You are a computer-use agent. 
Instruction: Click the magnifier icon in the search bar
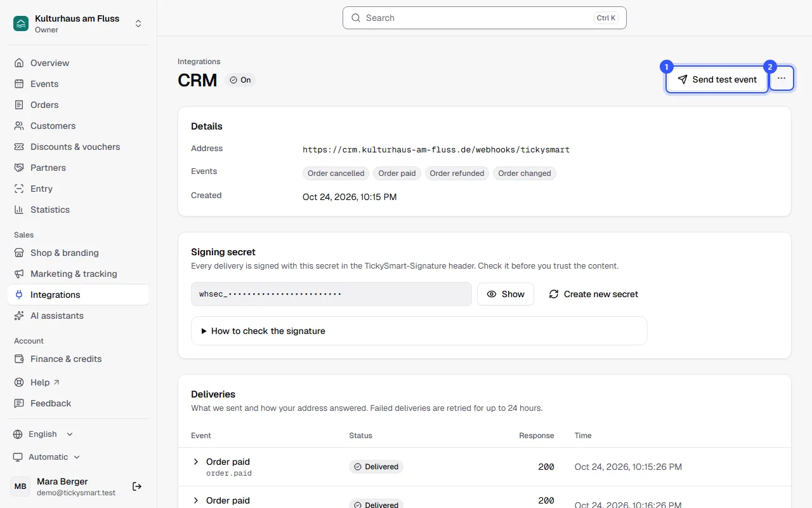tap(356, 18)
